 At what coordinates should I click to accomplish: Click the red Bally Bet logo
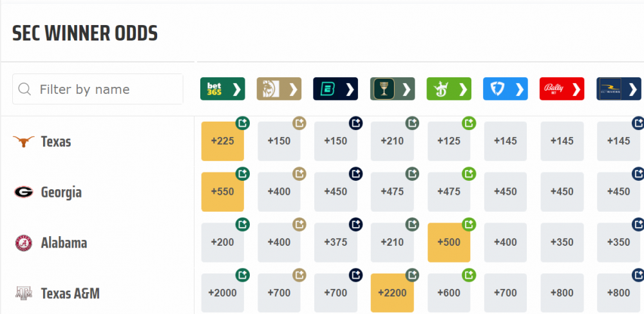pyautogui.click(x=562, y=89)
